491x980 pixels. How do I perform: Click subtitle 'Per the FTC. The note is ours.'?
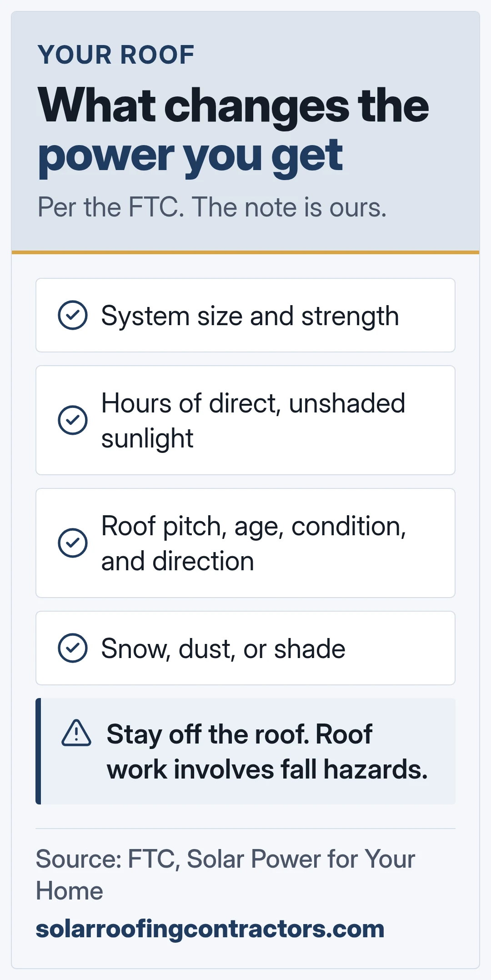pyautogui.click(x=212, y=207)
